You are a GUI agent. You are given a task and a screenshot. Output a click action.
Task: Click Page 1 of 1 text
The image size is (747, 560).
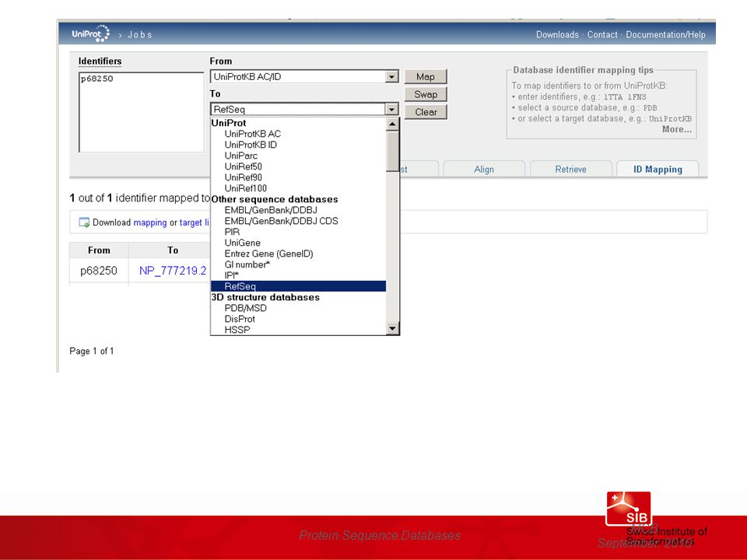(92, 351)
